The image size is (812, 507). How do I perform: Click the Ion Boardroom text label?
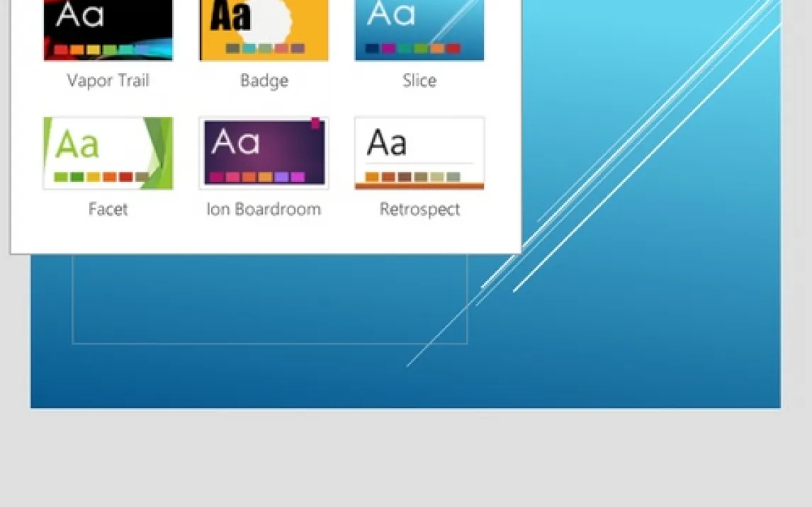click(x=264, y=210)
